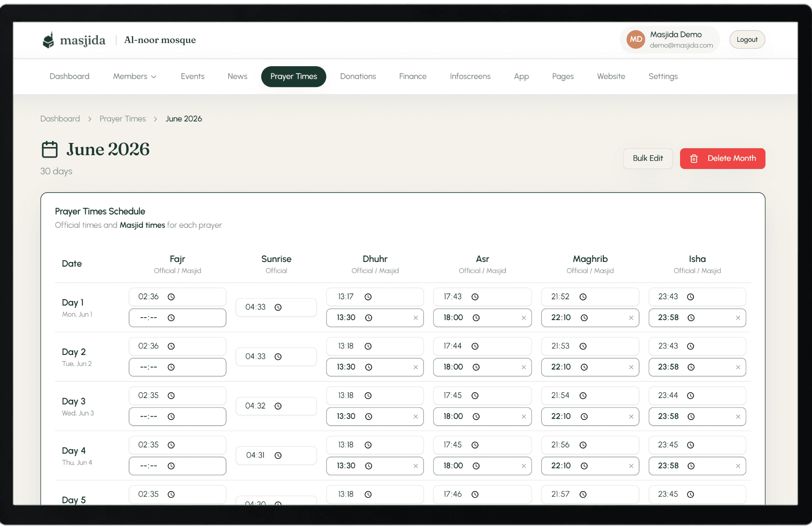Clear Day 2 masjid Isha time
The height and width of the screenshot is (528, 812).
pos(738,367)
